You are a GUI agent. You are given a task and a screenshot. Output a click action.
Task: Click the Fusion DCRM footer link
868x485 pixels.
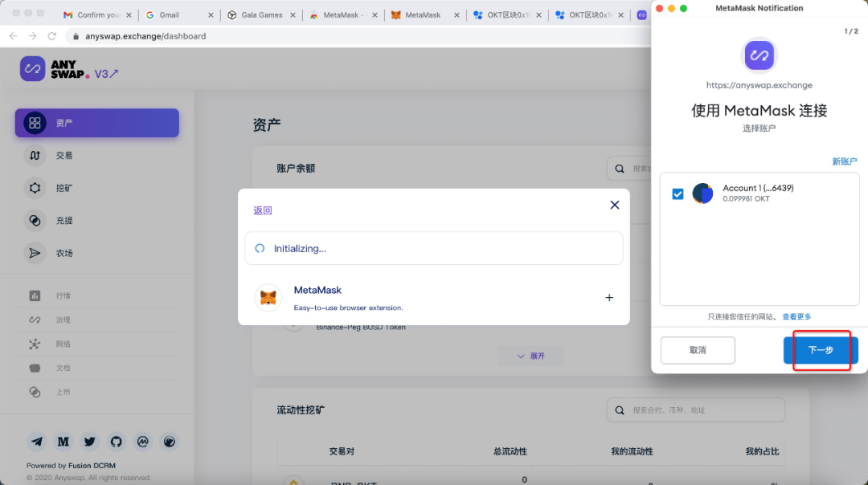(x=92, y=466)
